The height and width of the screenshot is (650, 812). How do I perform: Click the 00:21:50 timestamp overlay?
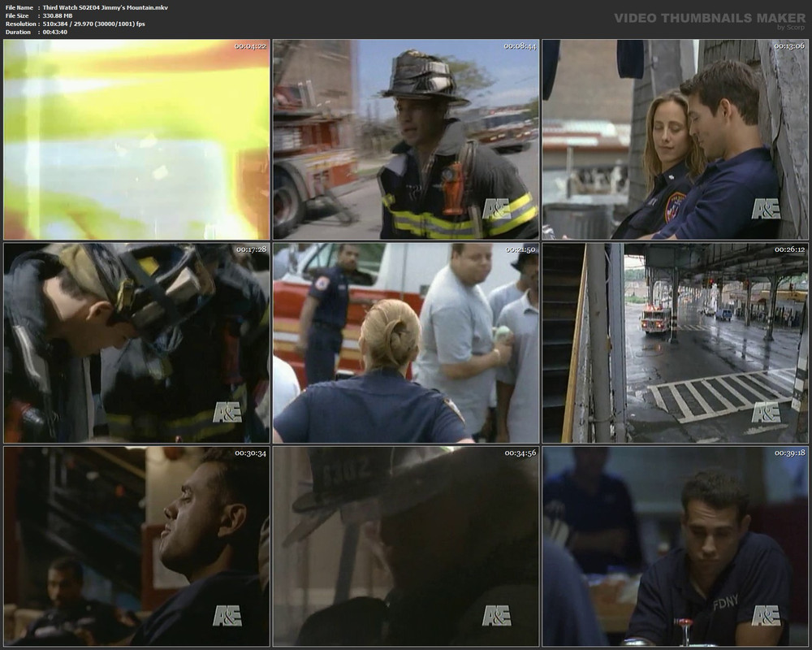(x=520, y=249)
